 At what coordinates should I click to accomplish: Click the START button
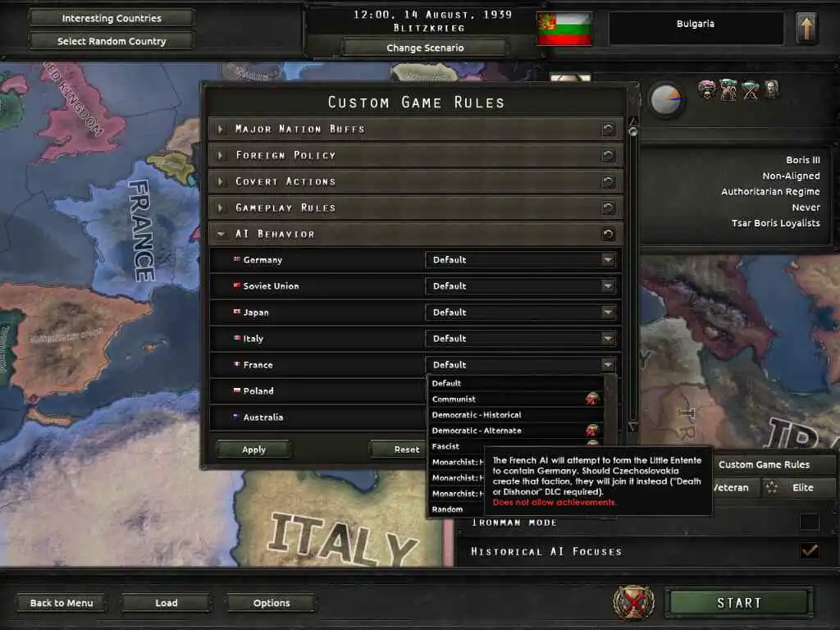point(739,603)
